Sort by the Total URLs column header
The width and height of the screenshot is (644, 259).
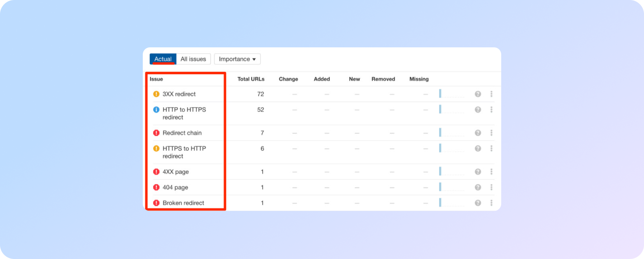click(251, 79)
